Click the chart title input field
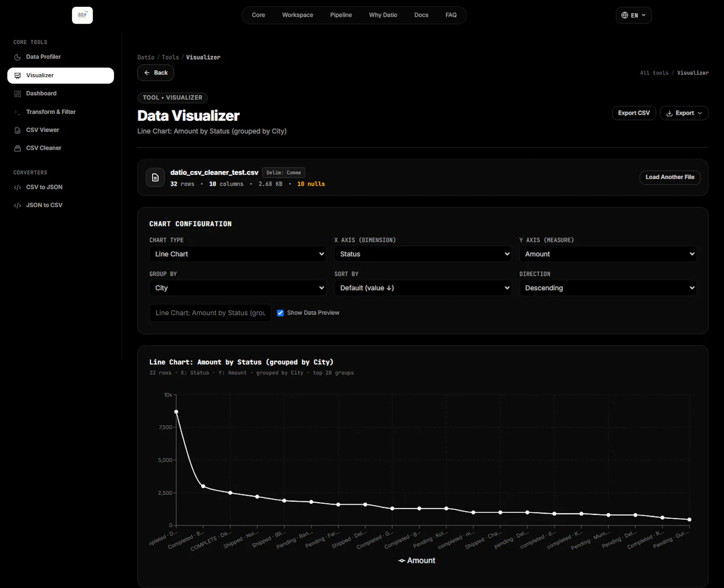724x588 pixels. click(x=210, y=313)
